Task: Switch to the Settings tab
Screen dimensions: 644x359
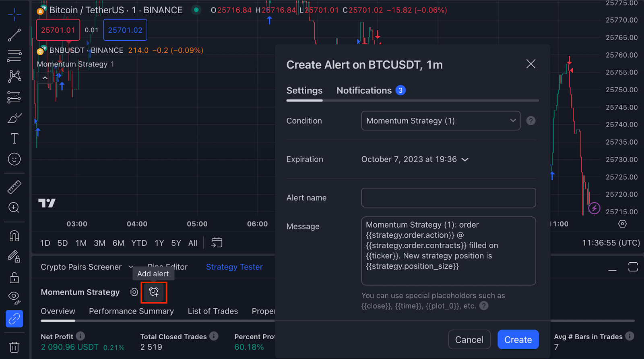Action: [304, 91]
